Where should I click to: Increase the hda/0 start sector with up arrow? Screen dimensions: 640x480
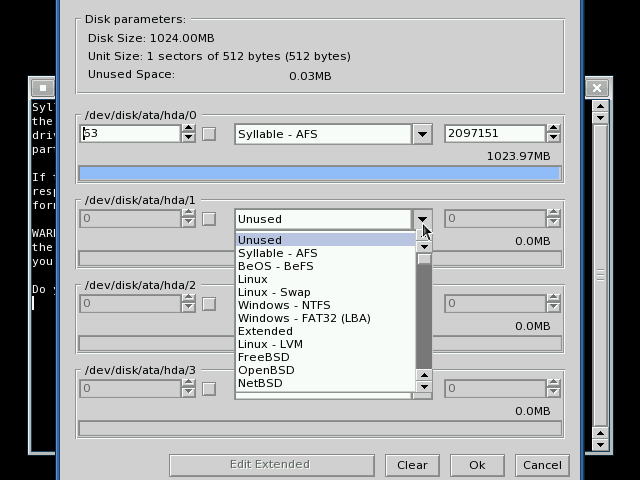click(188, 129)
